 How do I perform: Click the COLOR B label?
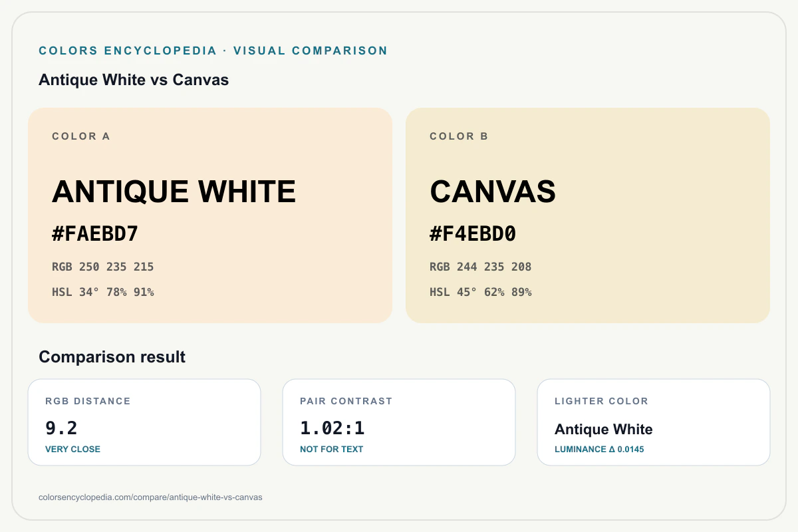[459, 136]
